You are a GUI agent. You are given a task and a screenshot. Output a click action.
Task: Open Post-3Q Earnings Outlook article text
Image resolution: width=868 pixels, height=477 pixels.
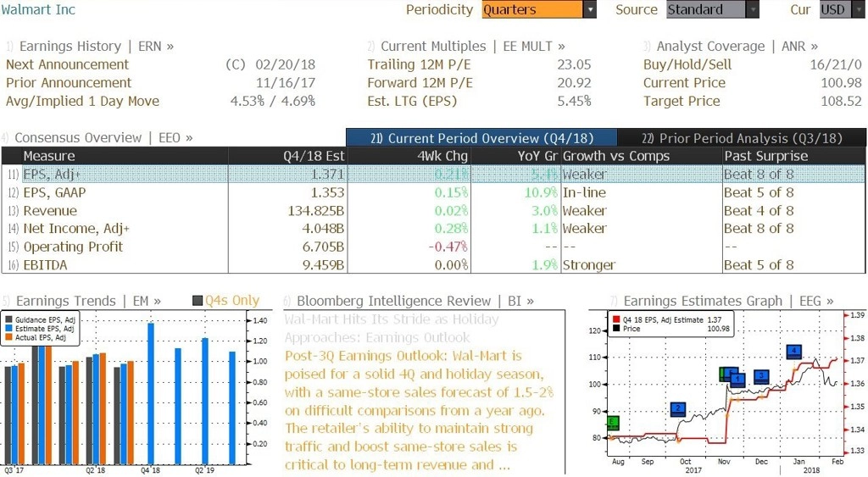tap(419, 410)
